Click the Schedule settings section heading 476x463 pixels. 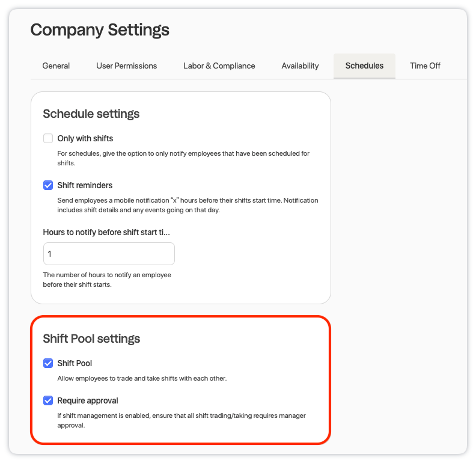click(91, 114)
